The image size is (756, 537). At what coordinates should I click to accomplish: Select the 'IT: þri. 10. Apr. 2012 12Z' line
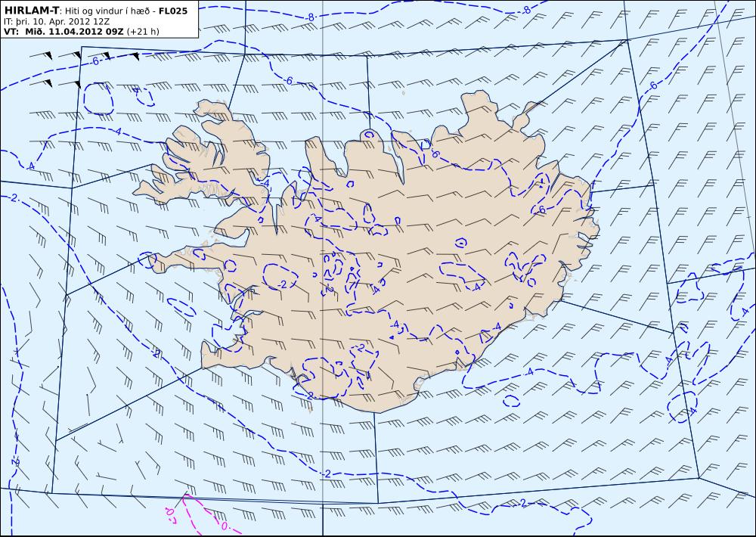[57, 21]
